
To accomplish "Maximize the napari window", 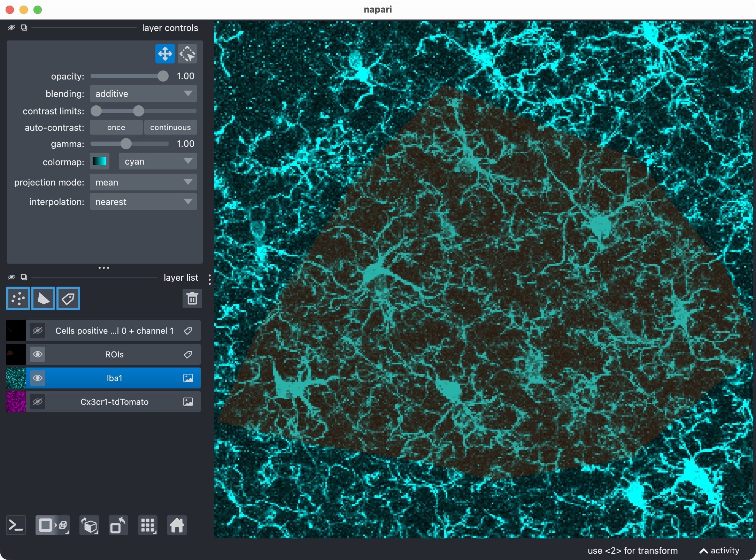I will tap(38, 9).
